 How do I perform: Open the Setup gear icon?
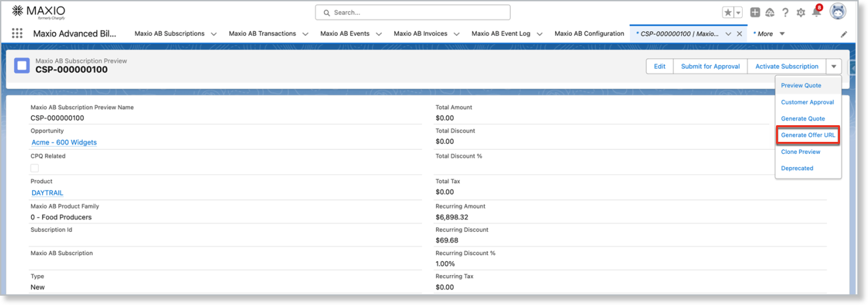801,13
